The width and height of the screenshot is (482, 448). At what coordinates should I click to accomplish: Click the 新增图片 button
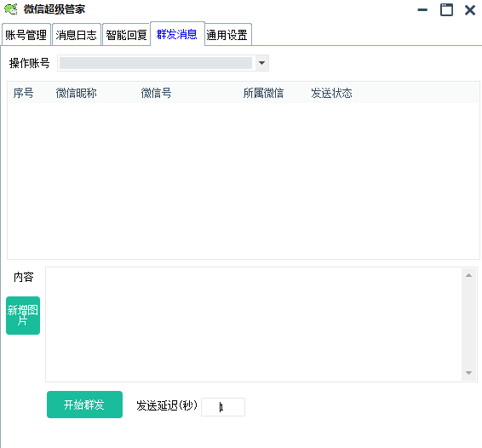(23, 315)
